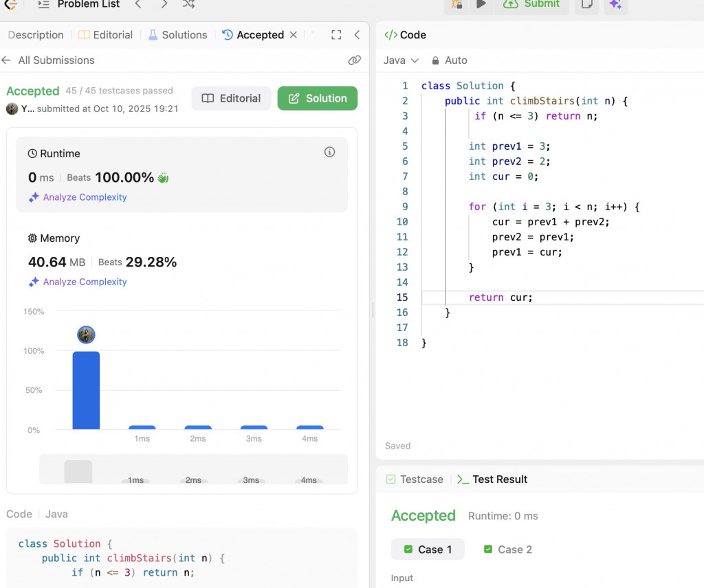Open the notes icon in top bar
Image resolution: width=704 pixels, height=588 pixels.
[587, 4]
